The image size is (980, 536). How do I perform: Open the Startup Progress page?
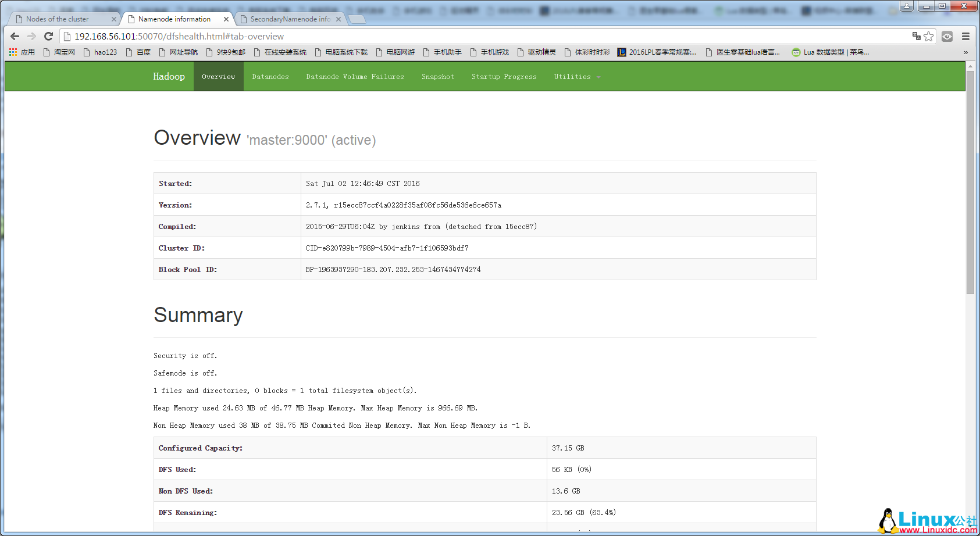click(x=504, y=76)
